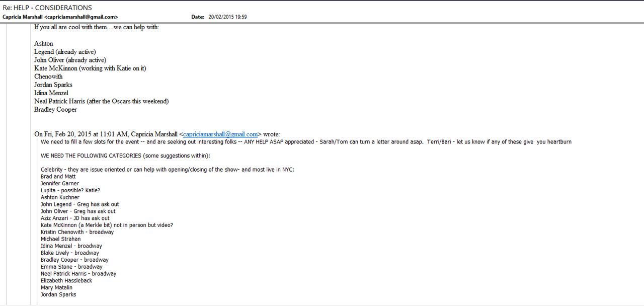Screen dimensions: 644x306
Task: Click 'Aziz Anzari - JD has ask out' line
Action: [75, 218]
